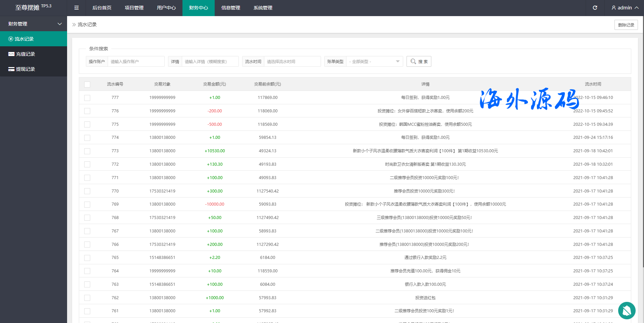644x323 pixels.
Task: Open the 账单类型 全部类型 dropdown
Action: point(374,61)
